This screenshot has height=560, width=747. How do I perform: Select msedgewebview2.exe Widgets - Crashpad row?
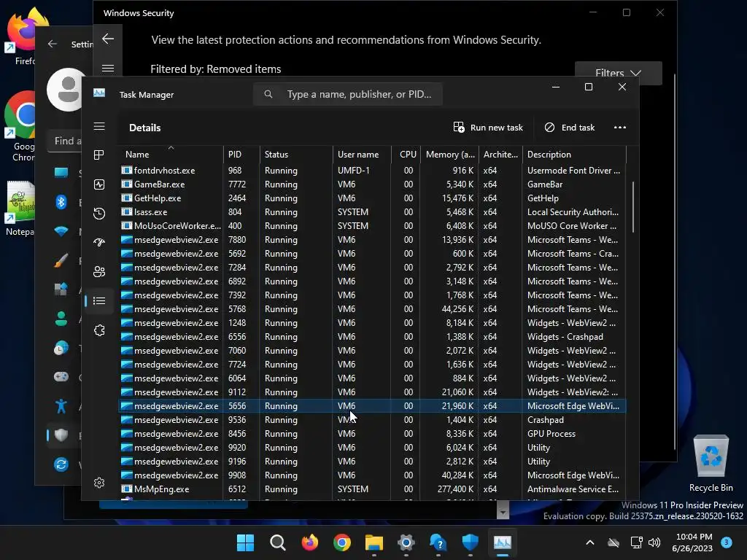(x=371, y=337)
